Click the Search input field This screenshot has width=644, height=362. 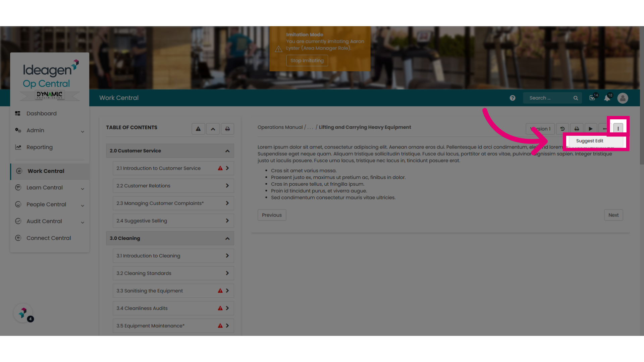549,98
